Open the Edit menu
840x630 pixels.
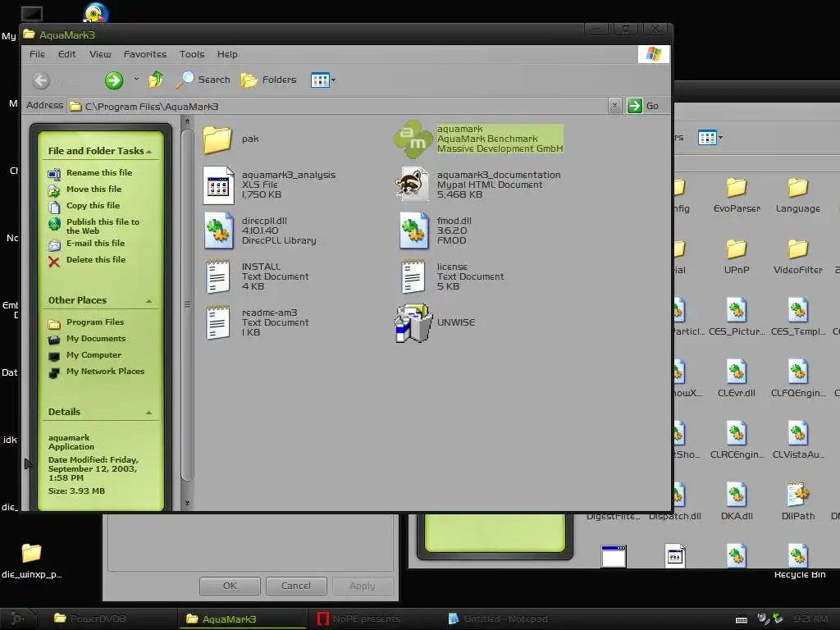point(66,54)
